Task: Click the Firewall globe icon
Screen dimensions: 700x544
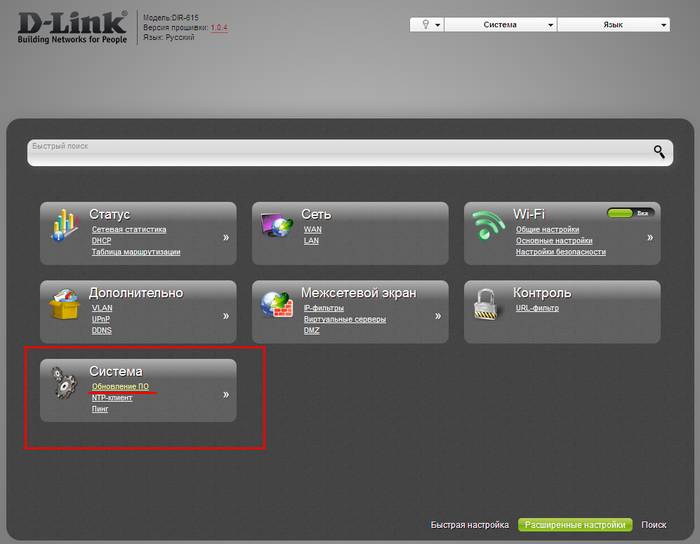Action: 276,306
